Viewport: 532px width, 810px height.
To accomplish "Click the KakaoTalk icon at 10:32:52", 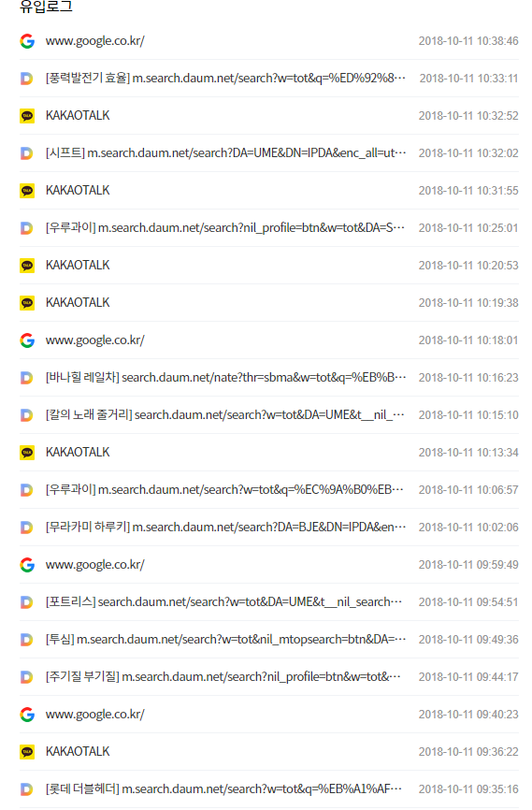I will [x=27, y=116].
